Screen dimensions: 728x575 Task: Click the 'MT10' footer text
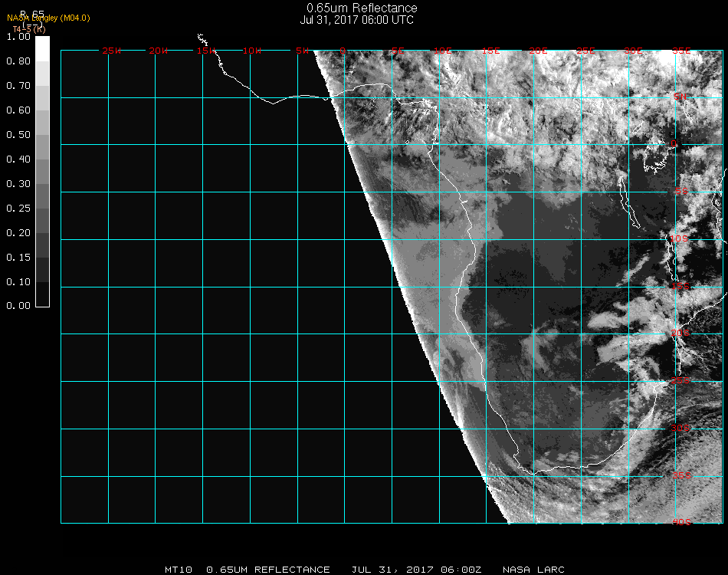click(x=179, y=570)
